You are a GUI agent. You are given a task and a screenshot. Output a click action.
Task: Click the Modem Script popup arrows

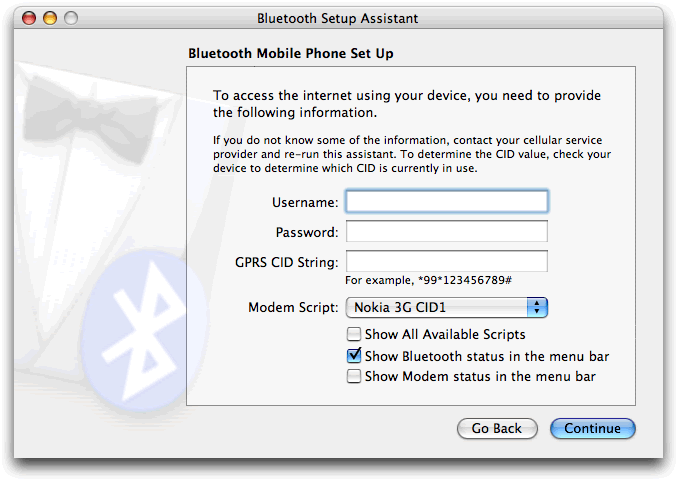[537, 308]
